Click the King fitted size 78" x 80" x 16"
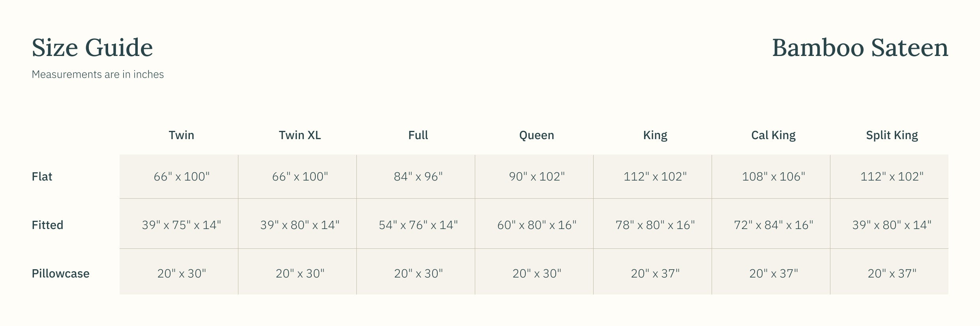 coord(655,225)
